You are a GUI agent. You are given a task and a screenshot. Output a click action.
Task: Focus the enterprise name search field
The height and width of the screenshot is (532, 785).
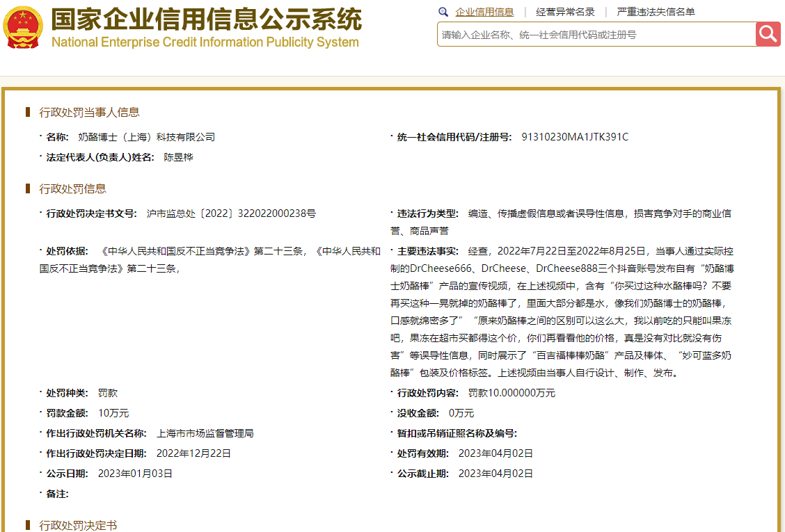point(596,35)
